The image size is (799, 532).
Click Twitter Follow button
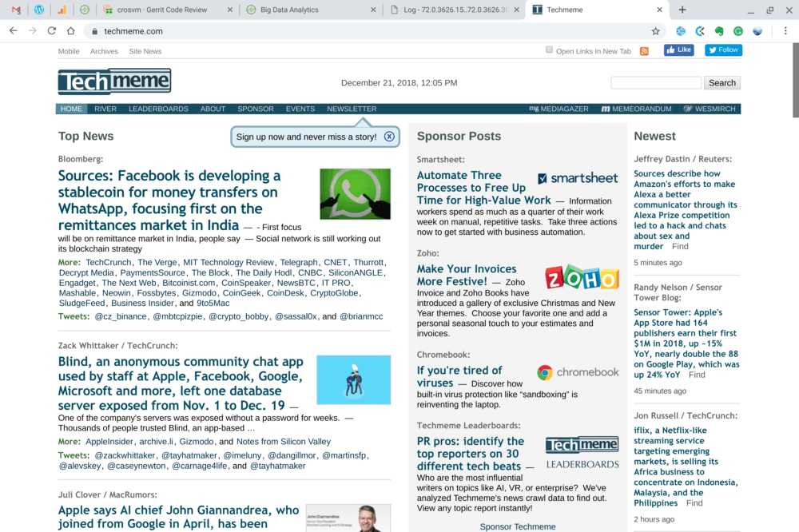click(x=723, y=50)
